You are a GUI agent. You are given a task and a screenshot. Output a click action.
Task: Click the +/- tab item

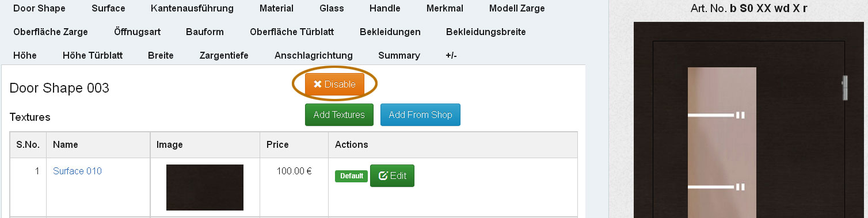pos(451,56)
